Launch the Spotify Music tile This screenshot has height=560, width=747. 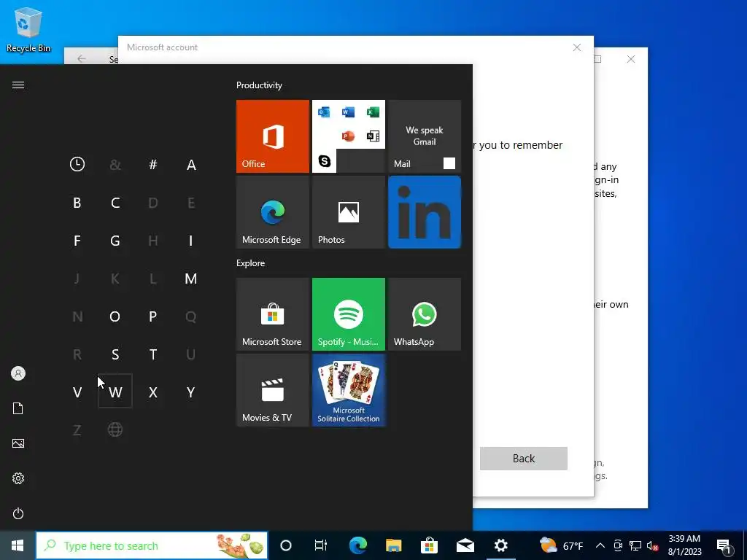pyautogui.click(x=348, y=314)
